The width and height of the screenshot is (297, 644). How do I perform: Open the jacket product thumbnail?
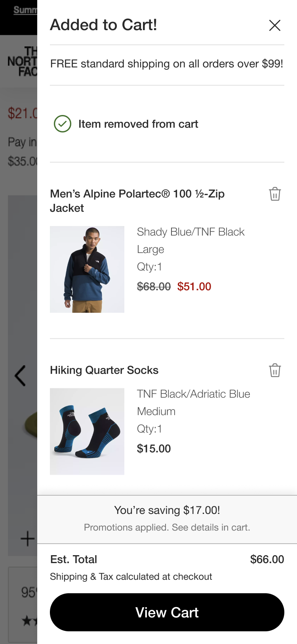pyautogui.click(x=87, y=269)
